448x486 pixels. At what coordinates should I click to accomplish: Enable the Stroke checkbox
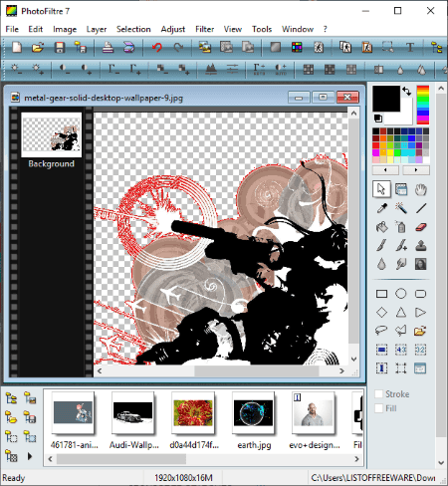tap(378, 394)
